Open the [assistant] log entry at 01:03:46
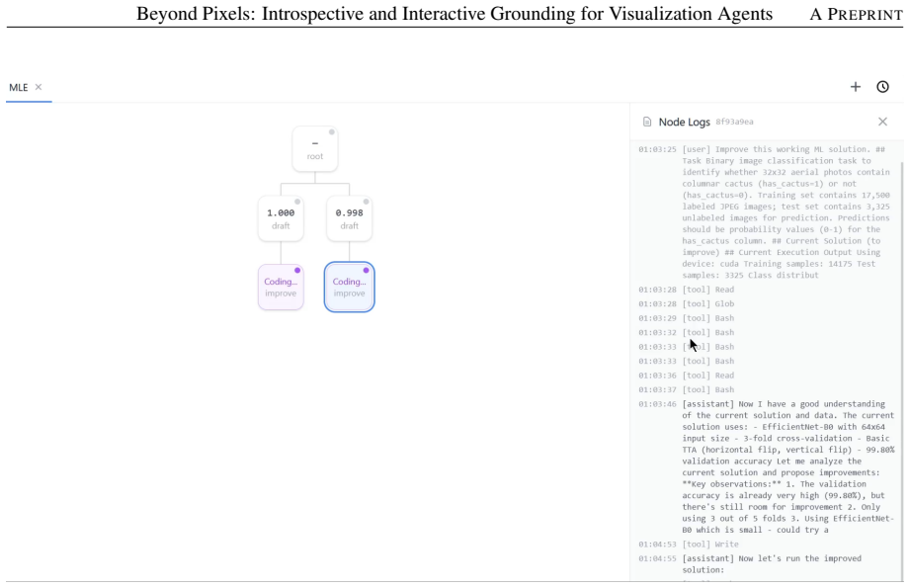Viewport: 910px width, 588px height. 766,466
